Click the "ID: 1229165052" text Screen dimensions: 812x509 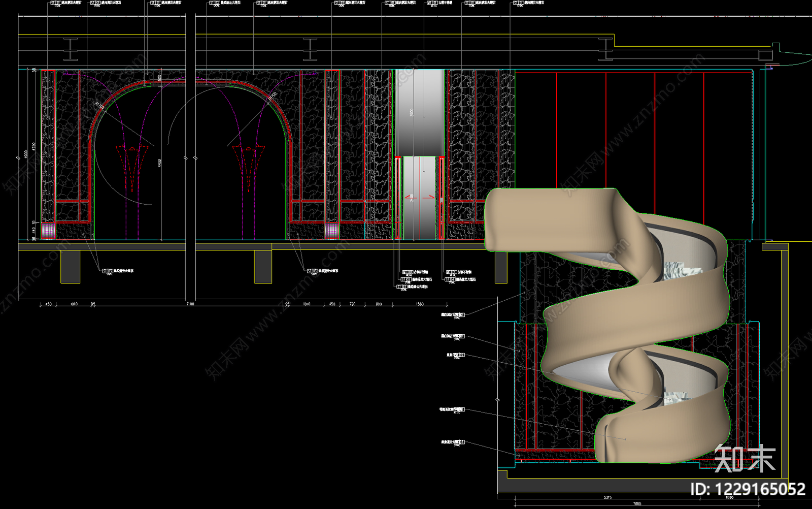coord(748,489)
